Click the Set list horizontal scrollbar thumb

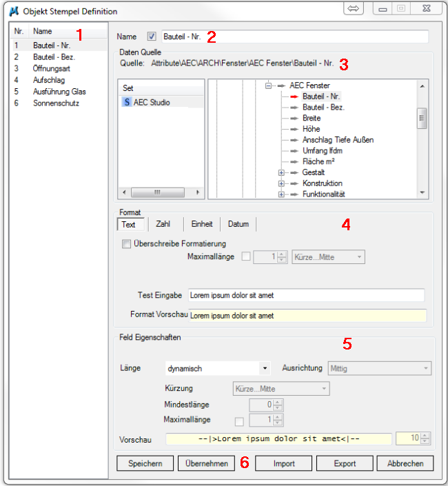tap(158, 192)
